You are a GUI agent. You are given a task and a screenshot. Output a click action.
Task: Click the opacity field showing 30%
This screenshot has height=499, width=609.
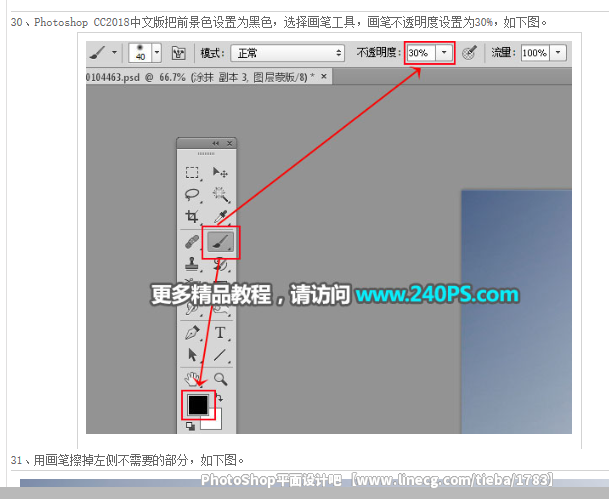[x=421, y=53]
